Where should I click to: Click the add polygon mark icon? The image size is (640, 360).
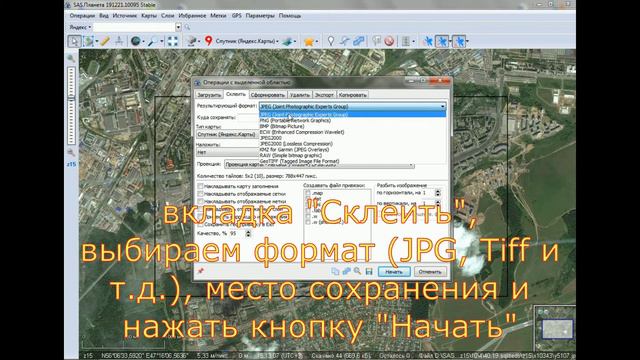[x=358, y=41]
